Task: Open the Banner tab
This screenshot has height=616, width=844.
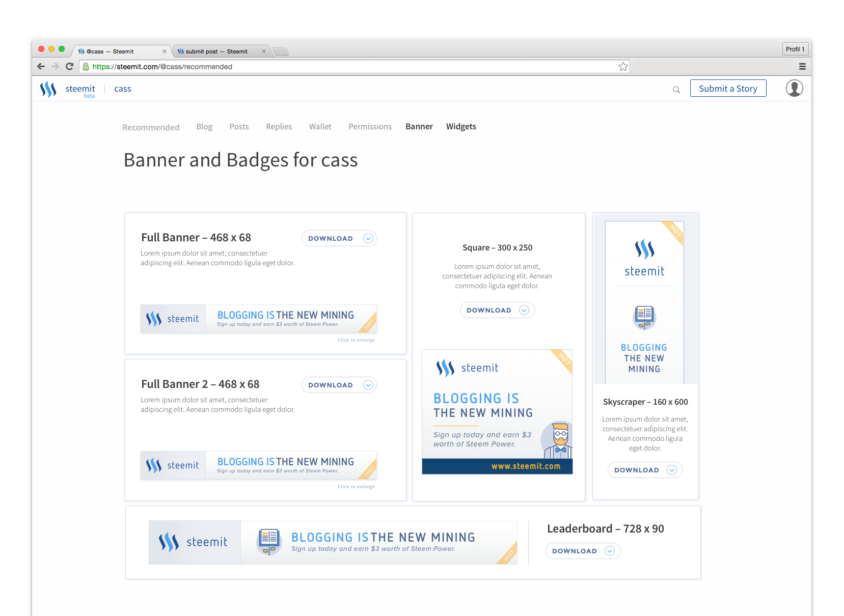Action: tap(419, 127)
